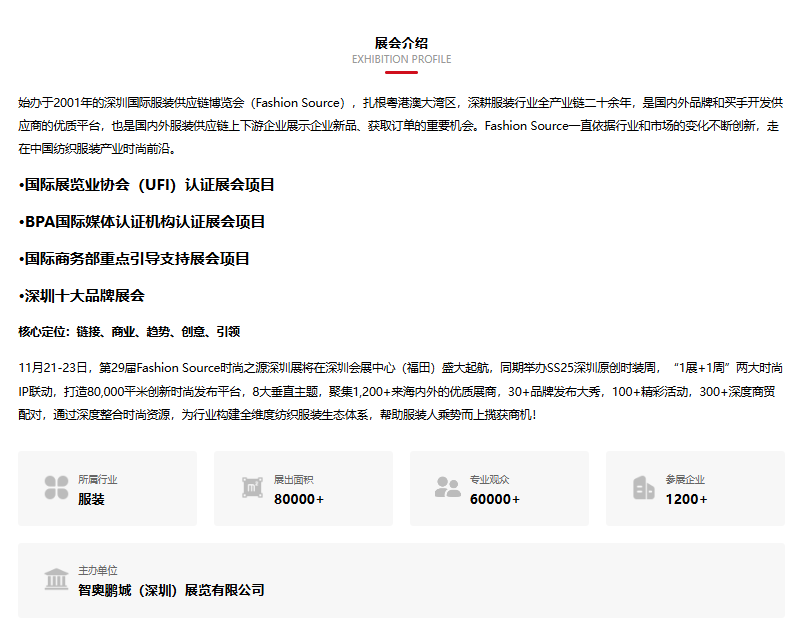Click the 主办单位 label
This screenshot has width=807, height=636.
pyautogui.click(x=98, y=571)
